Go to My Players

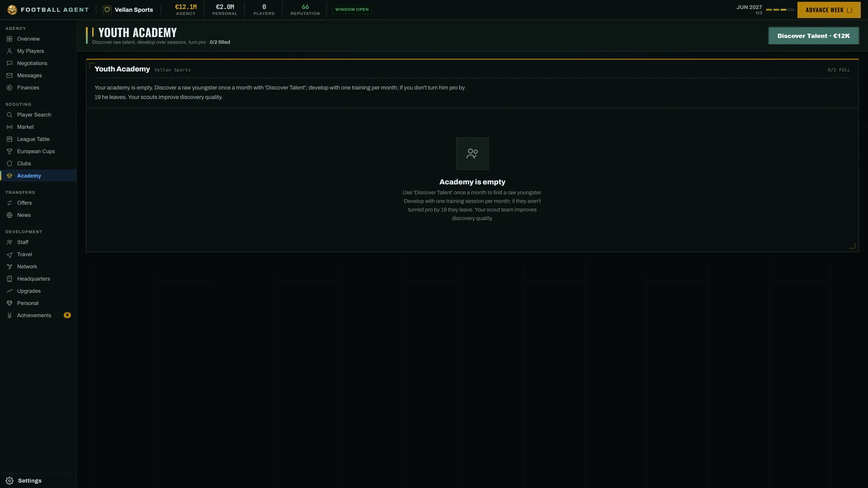coord(38,51)
